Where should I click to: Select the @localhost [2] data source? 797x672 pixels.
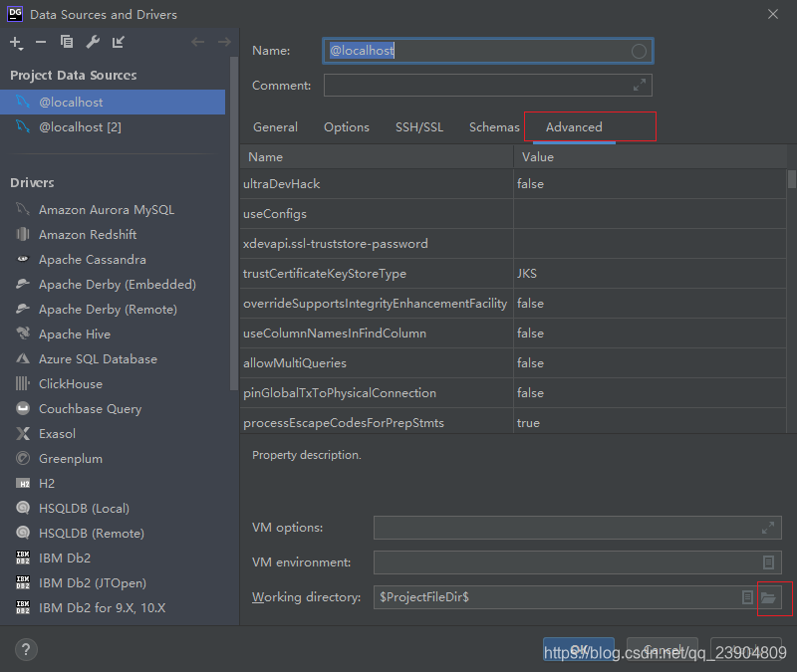click(113, 127)
